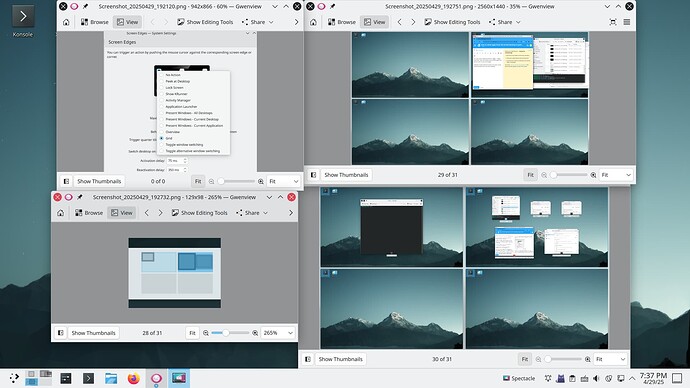Go to next image in 29 of 31 window

(413, 22)
